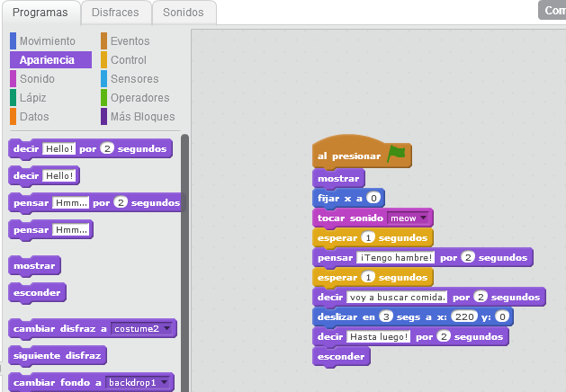Click the segs field in deslizar block
The height and width of the screenshot is (392, 566).
[386, 316]
